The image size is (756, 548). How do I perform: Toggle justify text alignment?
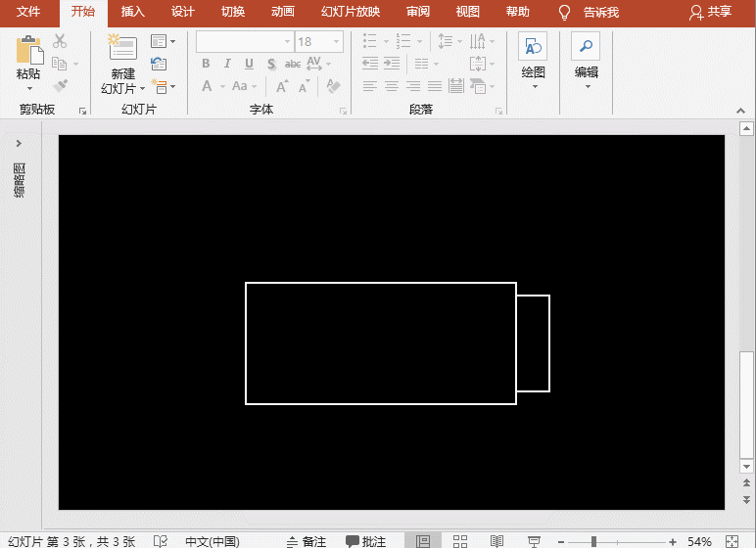435,86
